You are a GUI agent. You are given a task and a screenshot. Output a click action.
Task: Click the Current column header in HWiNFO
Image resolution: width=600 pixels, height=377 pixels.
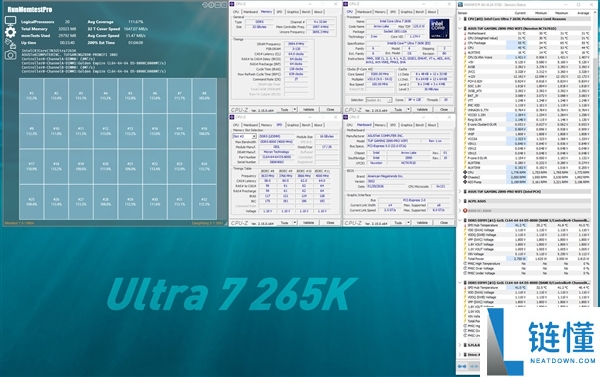point(520,13)
